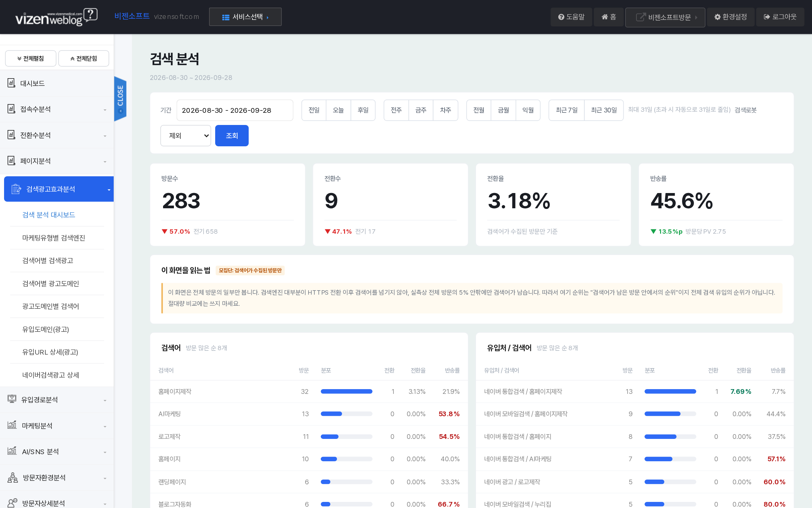Select the 오늘 period button
812x508 pixels.
click(338, 110)
